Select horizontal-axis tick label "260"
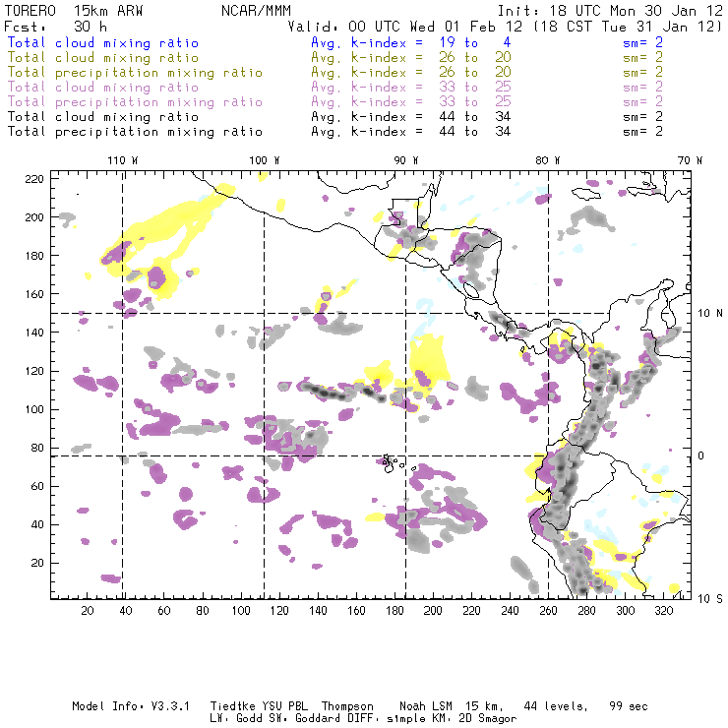728x728 pixels. [548, 611]
